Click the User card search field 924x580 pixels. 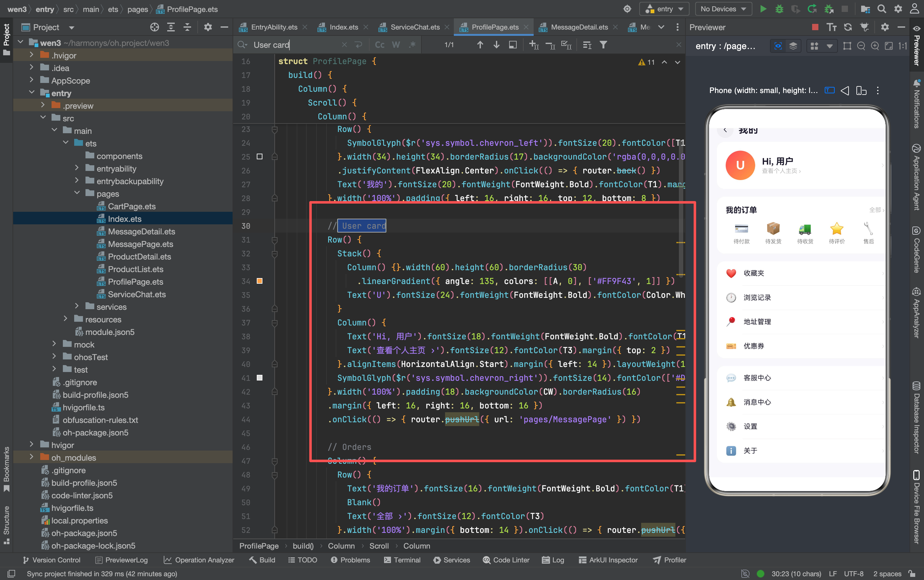tap(295, 45)
